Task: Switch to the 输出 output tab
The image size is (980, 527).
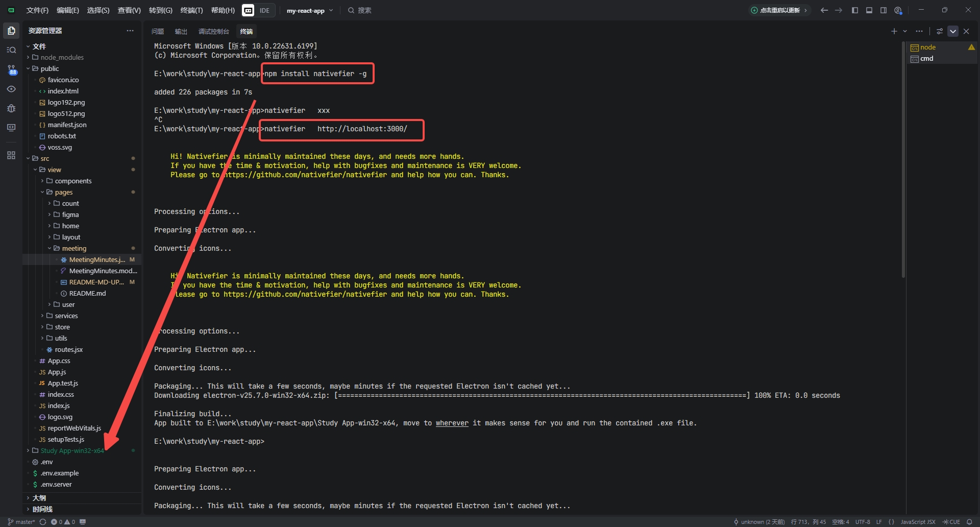Action: pyautogui.click(x=181, y=32)
